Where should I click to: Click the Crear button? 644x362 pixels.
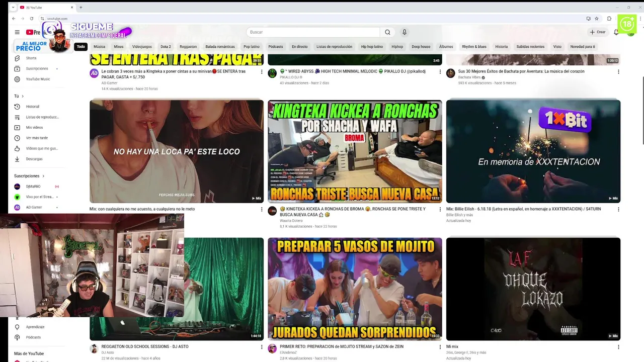point(598,32)
